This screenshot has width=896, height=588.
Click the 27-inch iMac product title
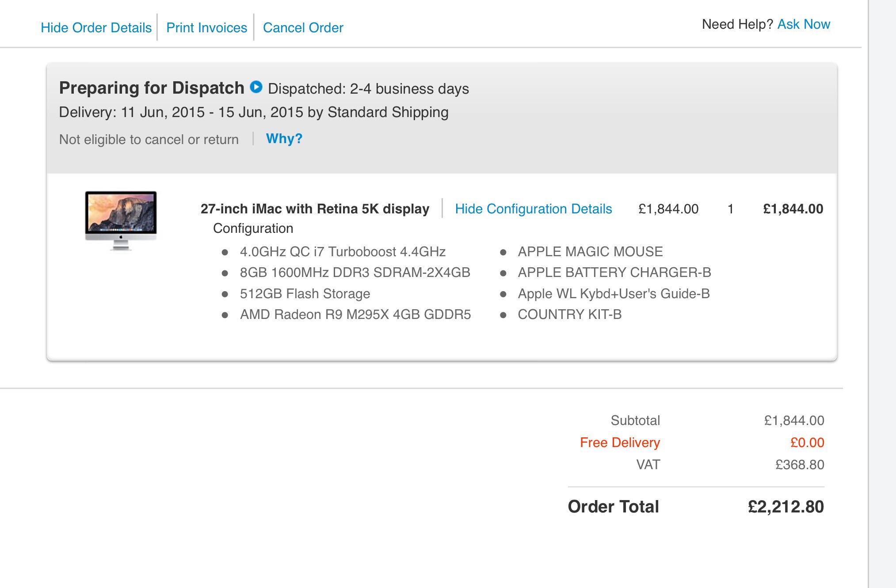(x=315, y=209)
